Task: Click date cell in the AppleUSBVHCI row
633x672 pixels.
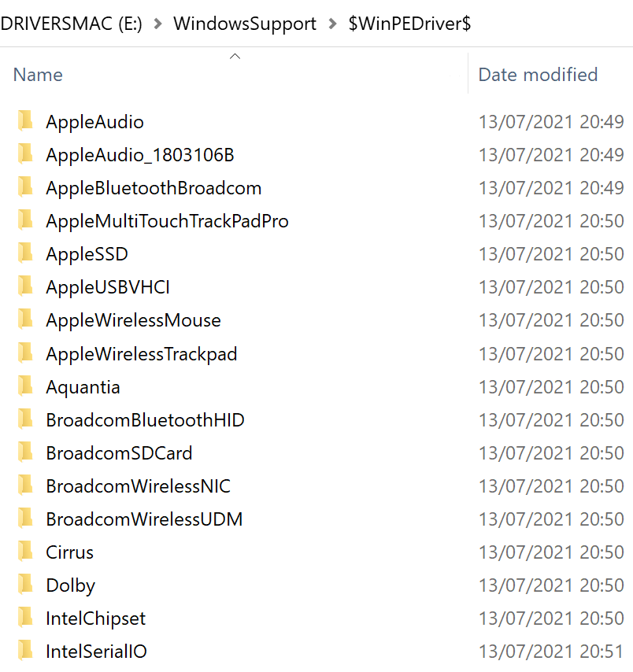Action: 551,287
